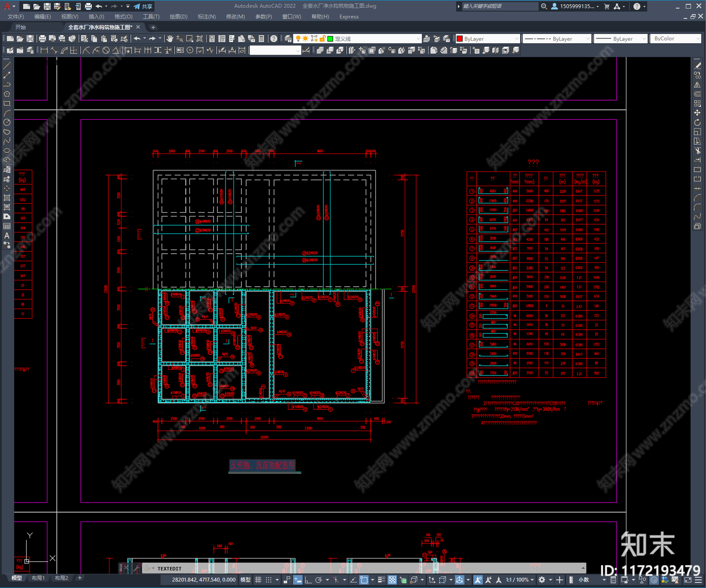Open the layer dropdown showing 定义线

point(358,39)
